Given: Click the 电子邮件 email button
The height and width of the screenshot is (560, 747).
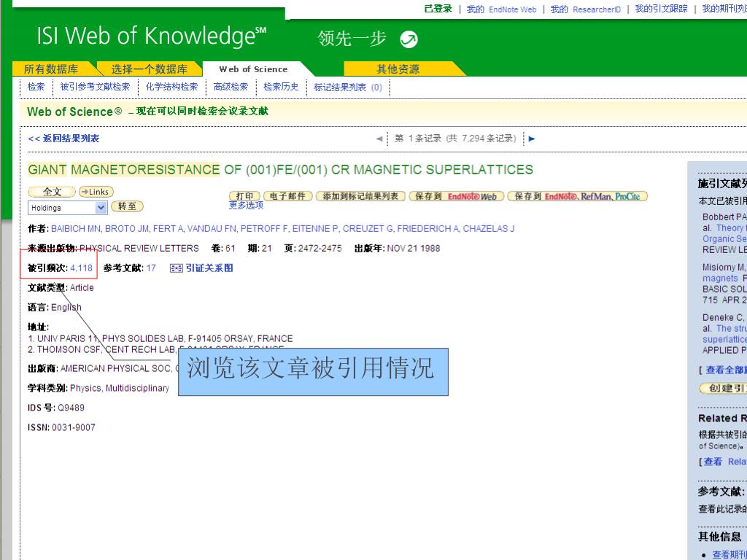Looking at the screenshot, I should tap(287, 196).
